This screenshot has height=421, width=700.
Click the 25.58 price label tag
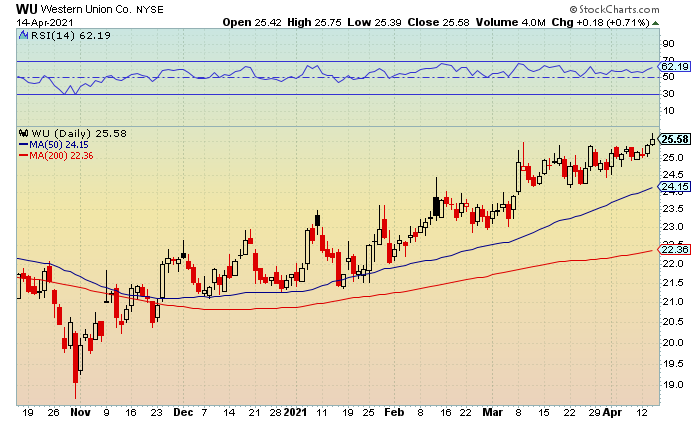[x=675, y=139]
